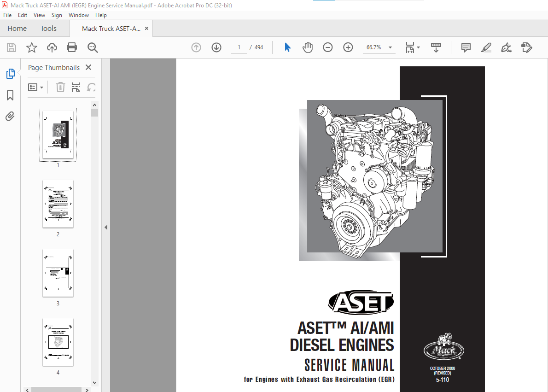Activate the Selection arrow tool
The height and width of the screenshot is (392, 548).
[287, 47]
